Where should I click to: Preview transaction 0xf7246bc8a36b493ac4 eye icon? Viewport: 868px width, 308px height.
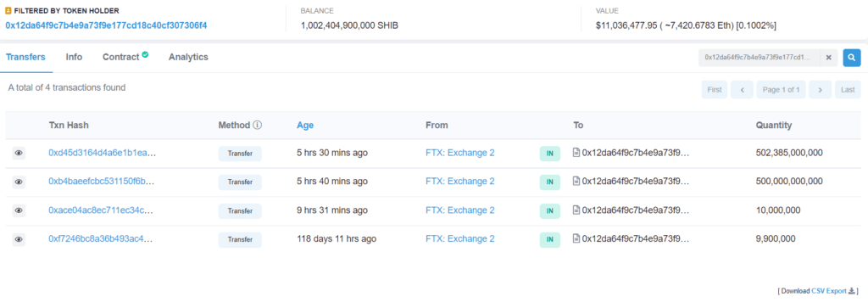19,238
